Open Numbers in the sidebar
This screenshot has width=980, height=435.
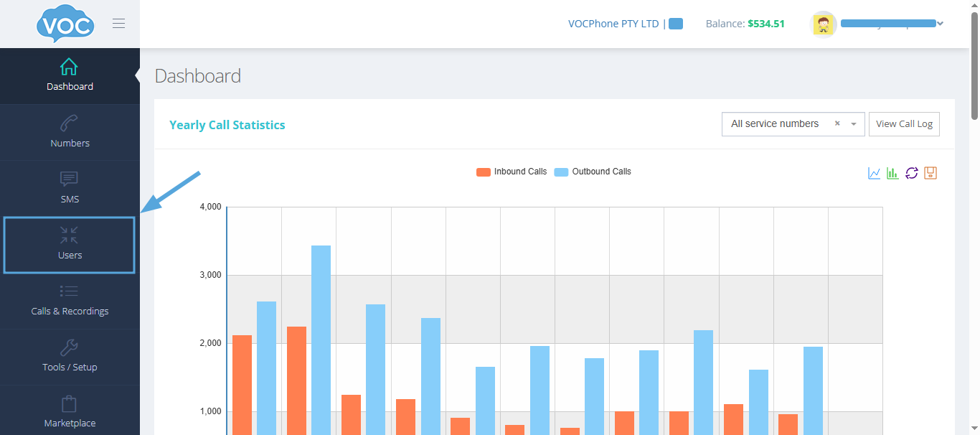[x=70, y=132]
